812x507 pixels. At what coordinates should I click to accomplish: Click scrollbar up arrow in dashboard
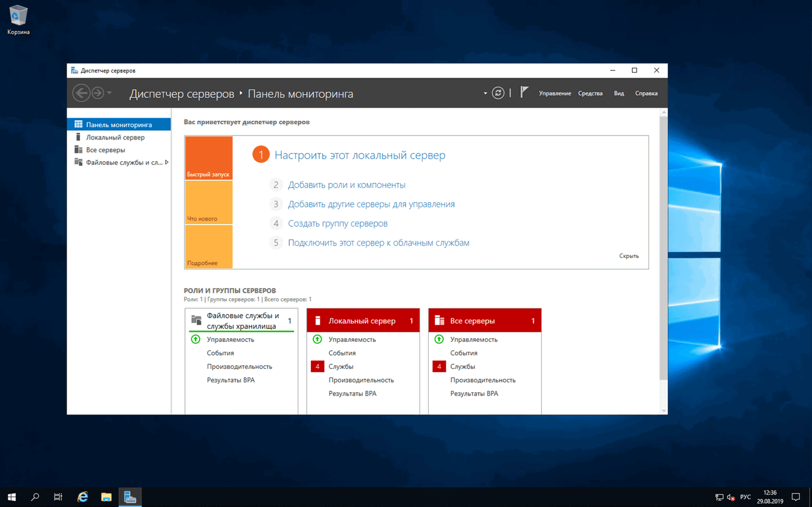(x=664, y=112)
